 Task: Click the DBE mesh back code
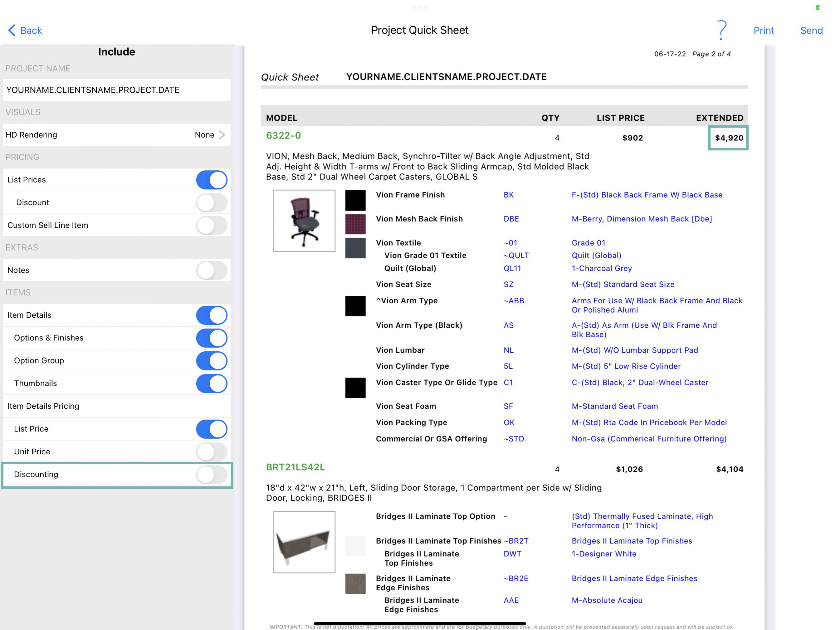click(511, 219)
